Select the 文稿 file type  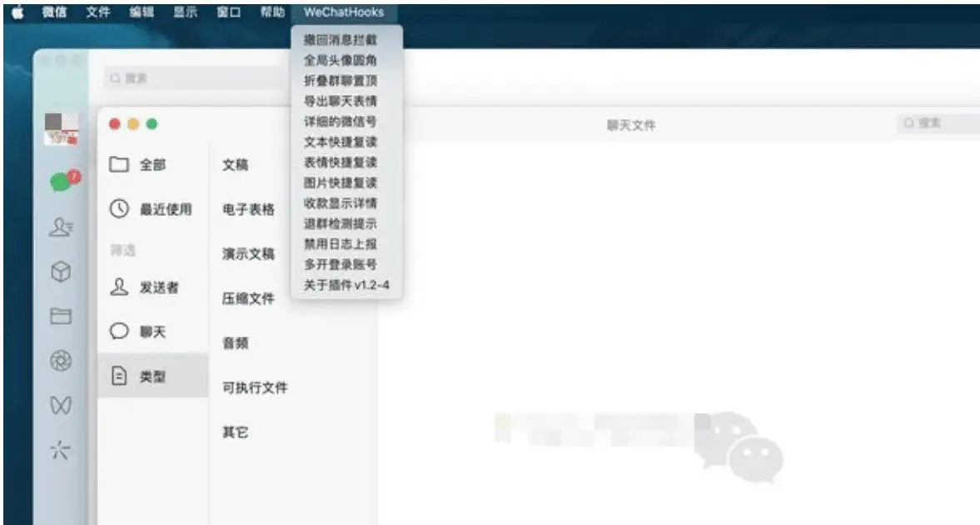236,164
